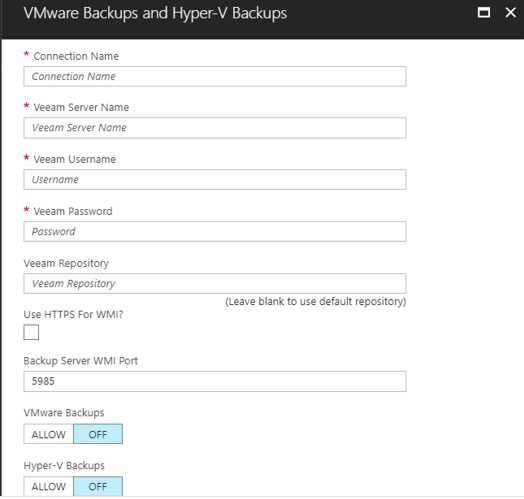Click the Backup Server WMI Port field

pyautogui.click(x=215, y=381)
